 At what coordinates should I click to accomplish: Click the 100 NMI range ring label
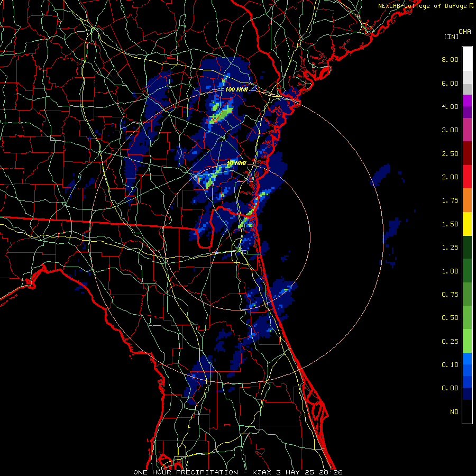click(236, 89)
